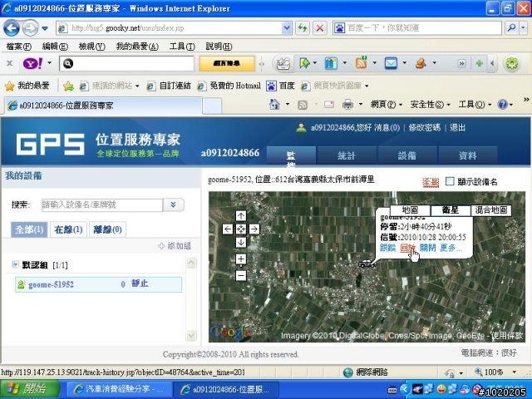The image size is (532, 399).
Task: Click the device list scrollbar down arrow
Action: coord(191,336)
